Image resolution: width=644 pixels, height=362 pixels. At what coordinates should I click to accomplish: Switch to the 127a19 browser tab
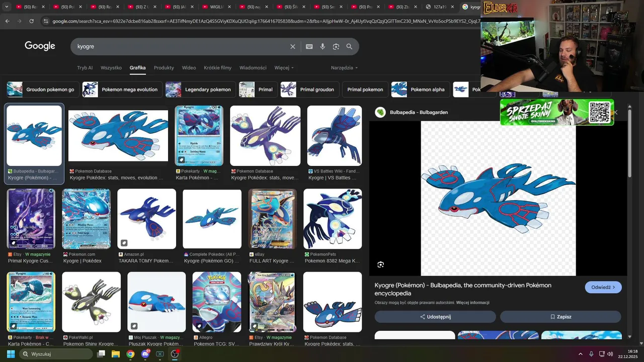click(440, 7)
